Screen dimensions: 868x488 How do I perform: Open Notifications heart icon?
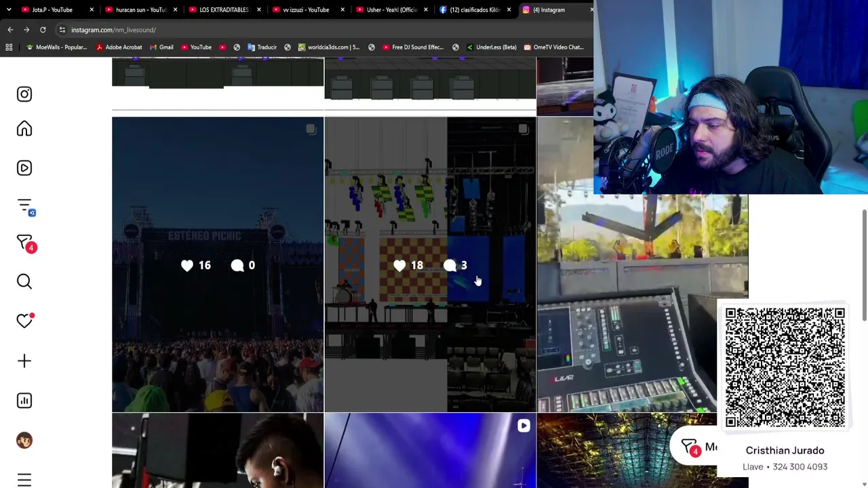pyautogui.click(x=25, y=320)
